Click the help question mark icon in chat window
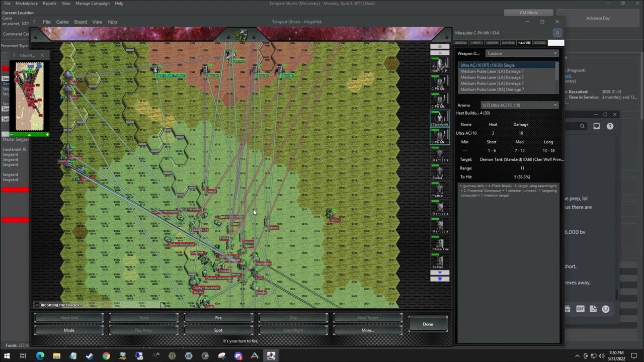 pyautogui.click(x=610, y=126)
